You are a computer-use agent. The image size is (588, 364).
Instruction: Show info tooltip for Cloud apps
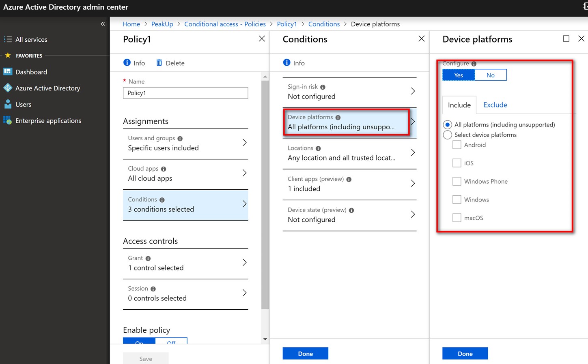point(164,169)
